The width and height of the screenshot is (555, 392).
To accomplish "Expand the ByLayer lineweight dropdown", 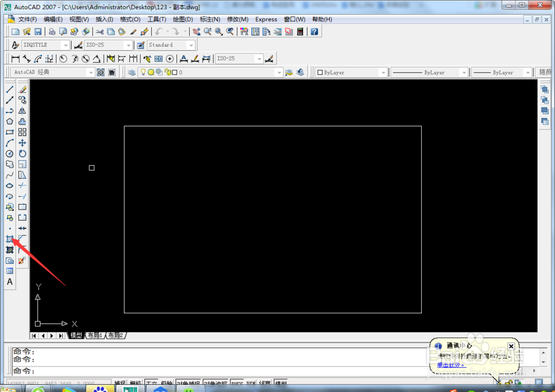I will tap(528, 73).
